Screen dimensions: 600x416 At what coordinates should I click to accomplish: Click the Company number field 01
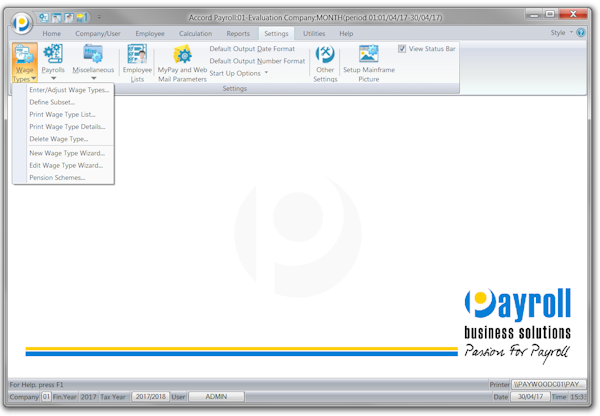(46, 397)
